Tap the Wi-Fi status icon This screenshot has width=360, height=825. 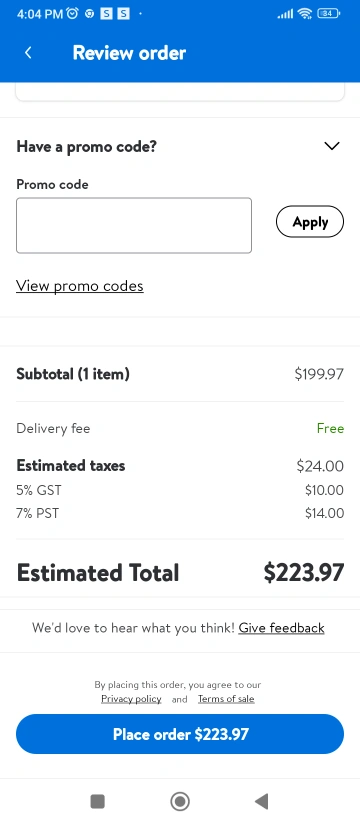305,14
